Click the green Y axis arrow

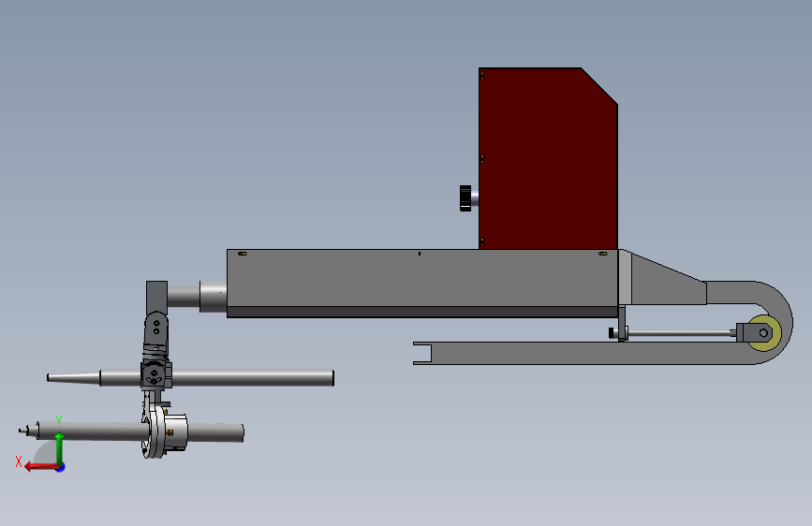(59, 448)
